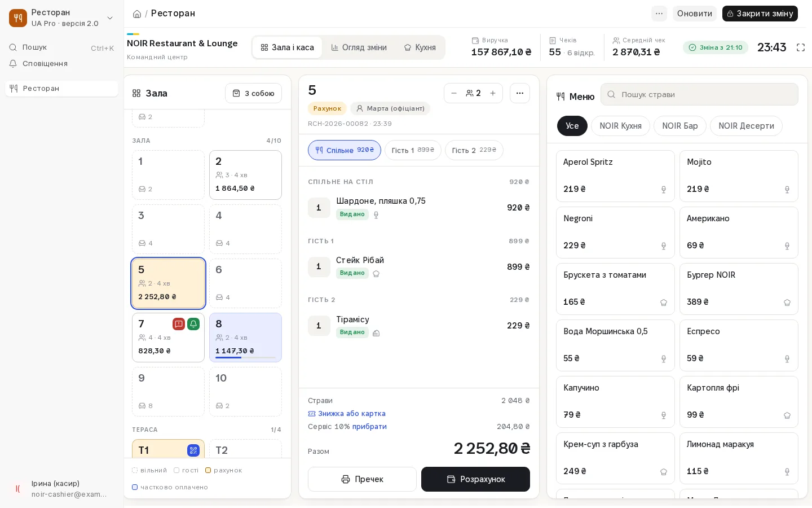Click the Оновити button

click(695, 14)
